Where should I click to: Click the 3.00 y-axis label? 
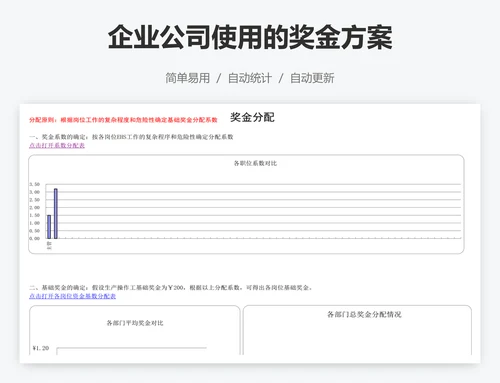[34, 192]
